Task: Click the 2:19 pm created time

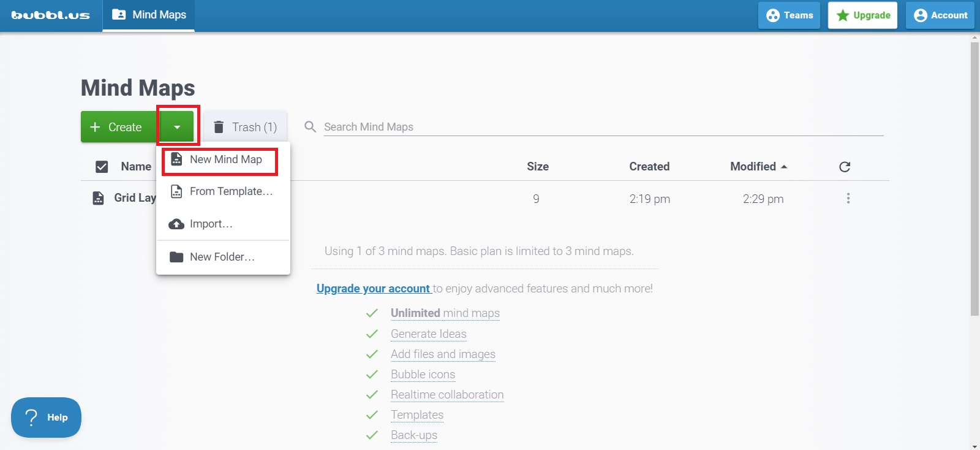Action: tap(649, 199)
